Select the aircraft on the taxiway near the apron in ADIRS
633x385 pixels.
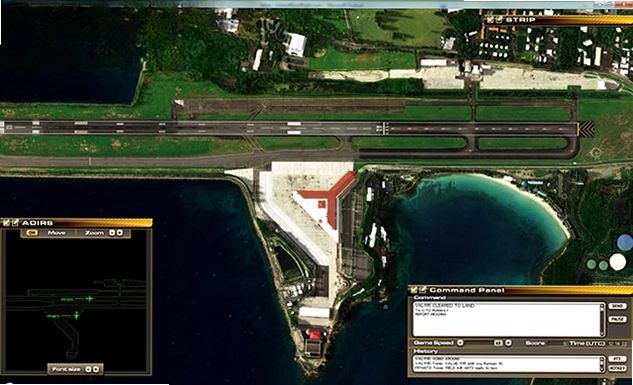pos(76,315)
